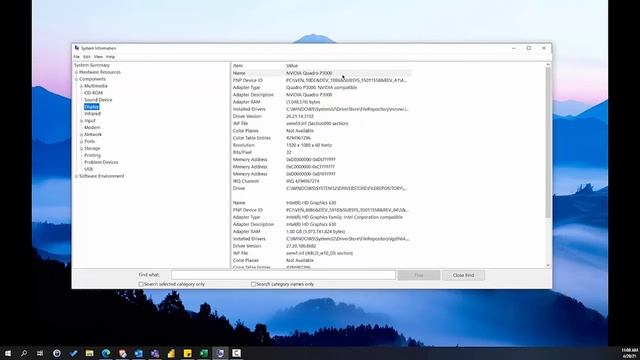This screenshot has height=360, width=640.
Task: Expand the Multimedia node
Action: (x=82, y=86)
